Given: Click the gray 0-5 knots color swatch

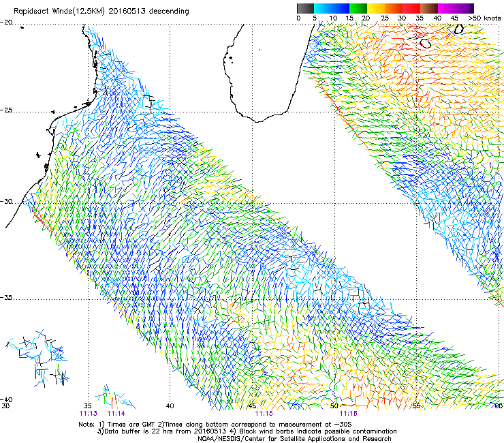Looking at the screenshot, I should tap(305, 8).
